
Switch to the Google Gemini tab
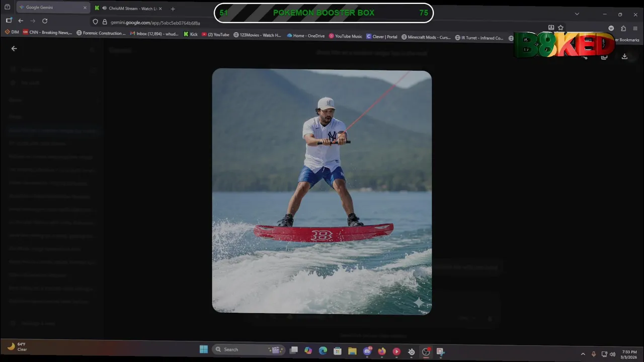tap(52, 8)
